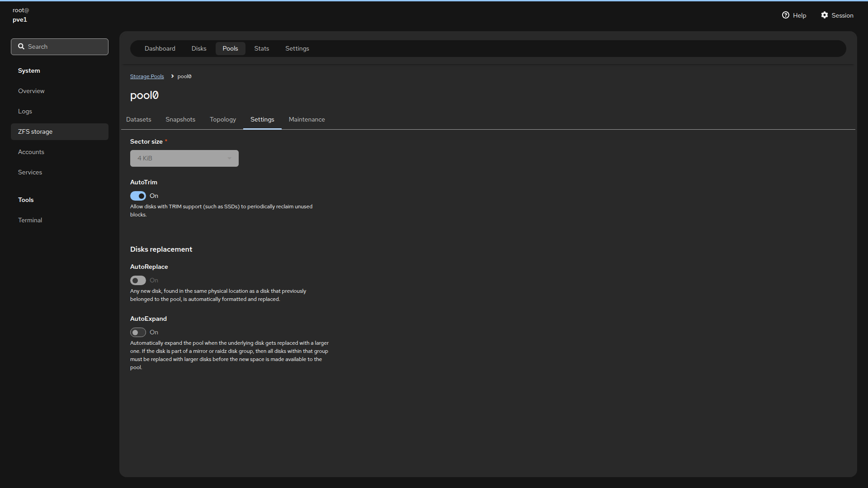Go to the Snapshots tab
This screenshot has width=868, height=488.
point(180,120)
